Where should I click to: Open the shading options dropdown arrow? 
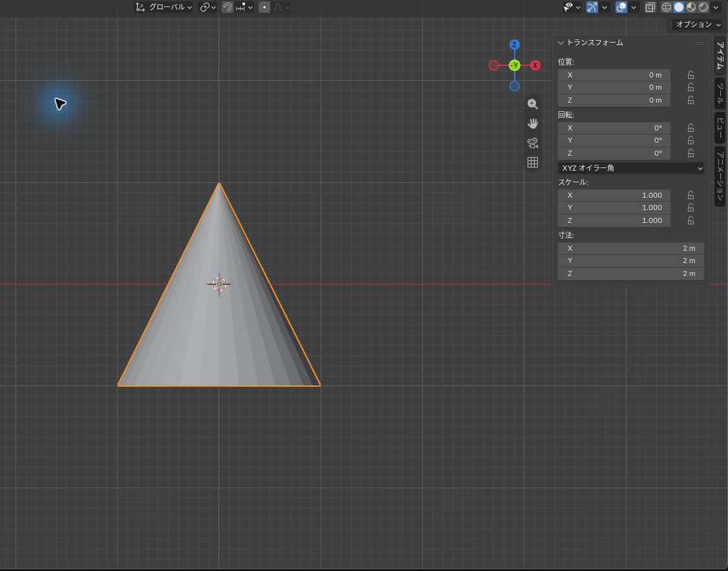pos(716,7)
